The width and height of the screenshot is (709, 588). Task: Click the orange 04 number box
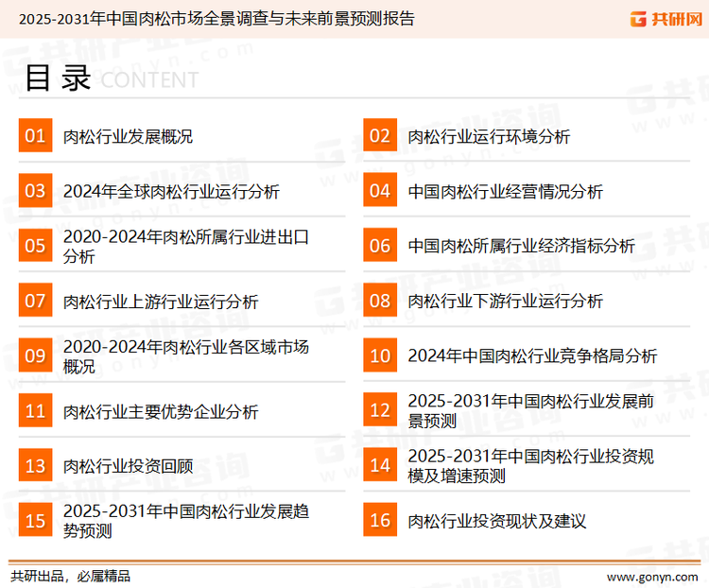pyautogui.click(x=380, y=190)
